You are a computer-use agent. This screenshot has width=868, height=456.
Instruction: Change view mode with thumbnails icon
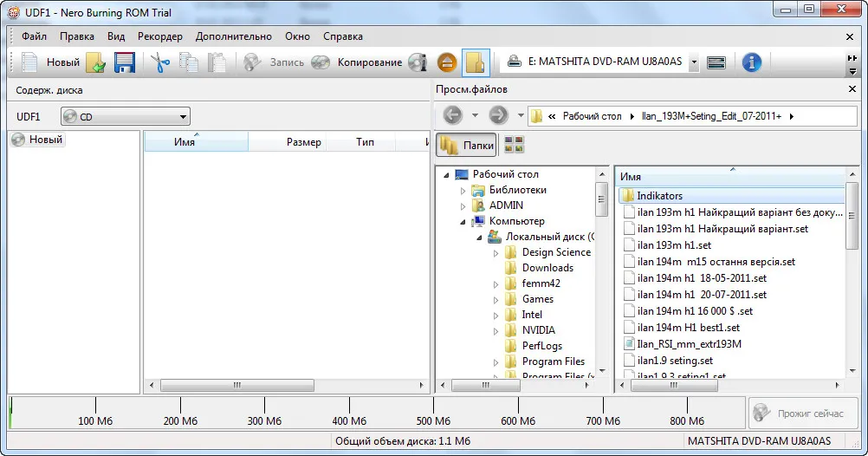[x=514, y=145]
